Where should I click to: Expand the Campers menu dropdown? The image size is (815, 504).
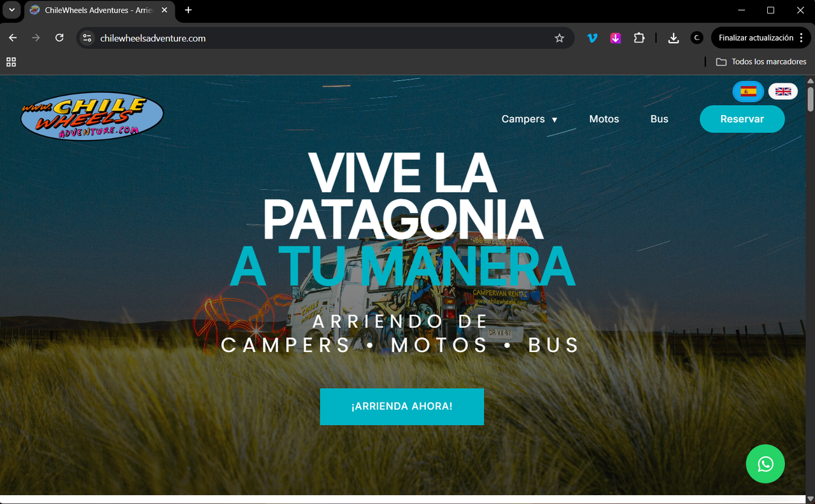529,119
